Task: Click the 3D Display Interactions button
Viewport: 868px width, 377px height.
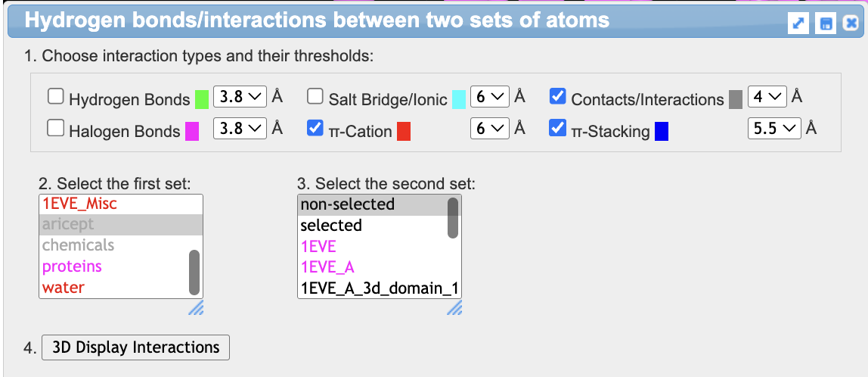Action: [x=136, y=347]
